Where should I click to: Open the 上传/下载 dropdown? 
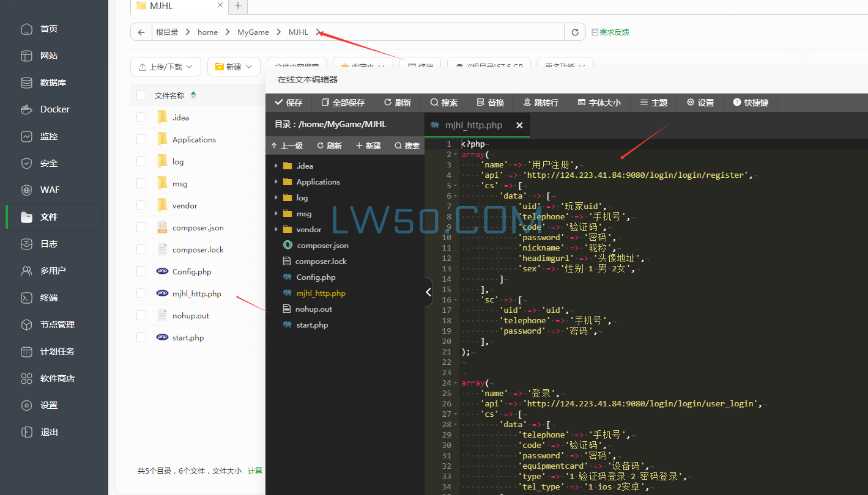pyautogui.click(x=166, y=67)
